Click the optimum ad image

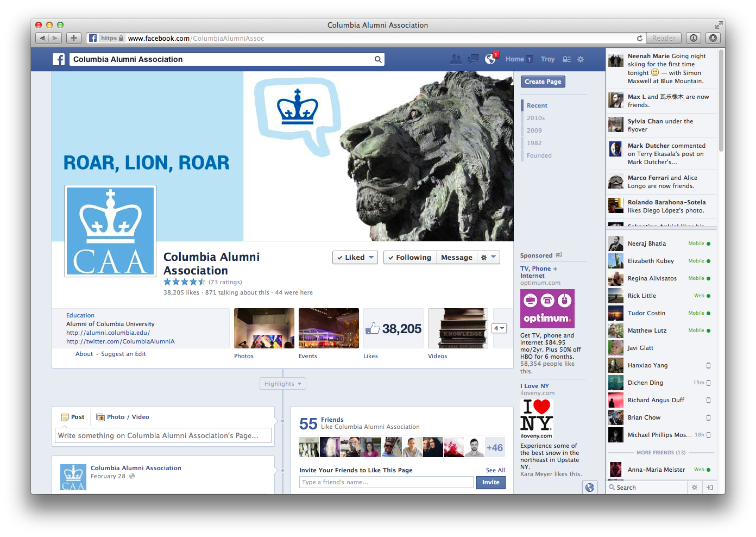point(547,309)
